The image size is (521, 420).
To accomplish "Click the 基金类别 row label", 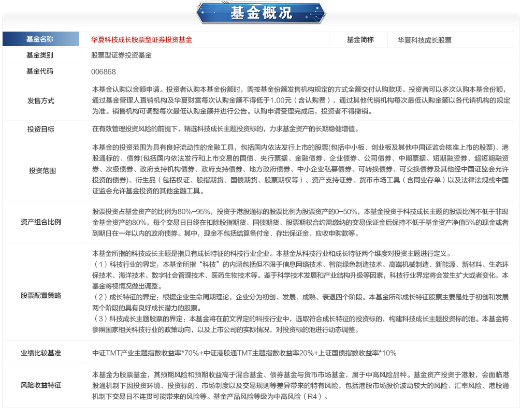I will point(40,55).
